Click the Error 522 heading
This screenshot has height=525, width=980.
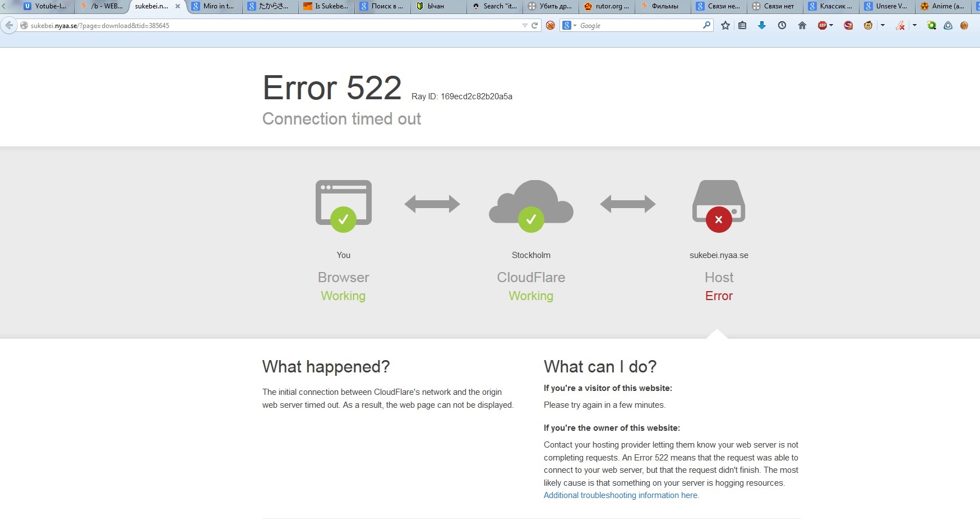click(x=332, y=88)
